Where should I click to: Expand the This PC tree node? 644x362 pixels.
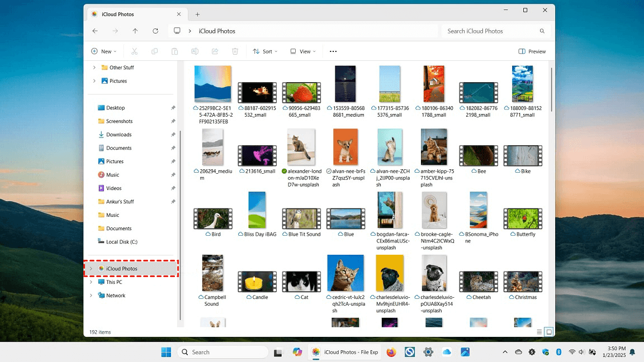pyautogui.click(x=91, y=282)
